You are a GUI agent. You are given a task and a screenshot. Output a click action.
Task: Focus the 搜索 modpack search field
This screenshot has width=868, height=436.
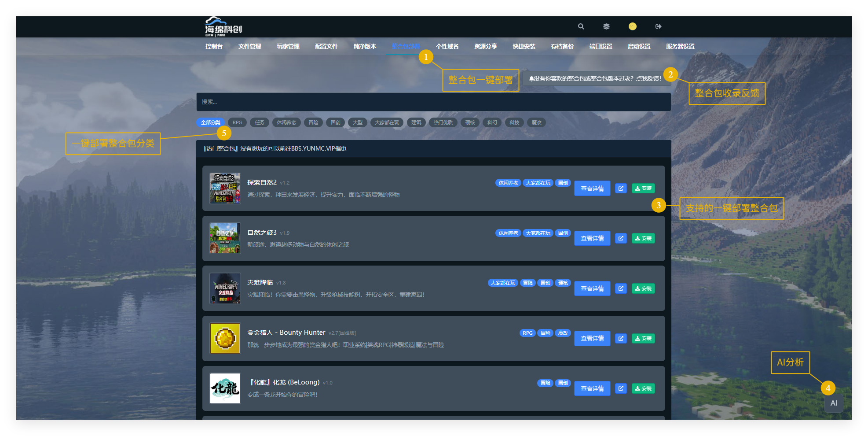tap(433, 102)
